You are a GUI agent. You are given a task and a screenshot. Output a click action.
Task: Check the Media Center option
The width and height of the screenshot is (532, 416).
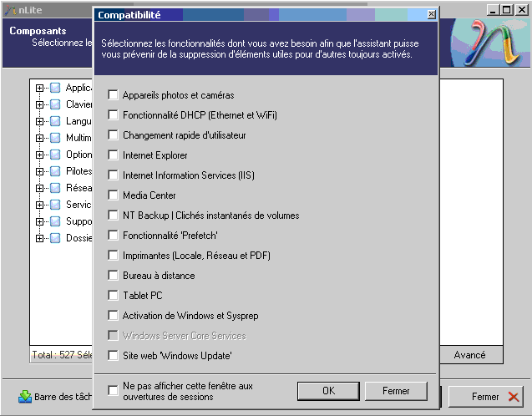point(113,195)
